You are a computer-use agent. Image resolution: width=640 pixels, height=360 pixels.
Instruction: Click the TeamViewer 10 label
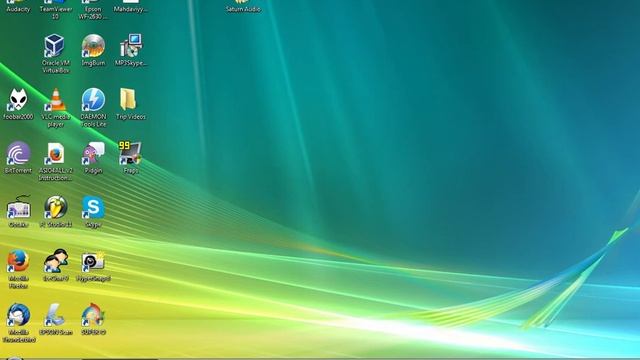56,13
